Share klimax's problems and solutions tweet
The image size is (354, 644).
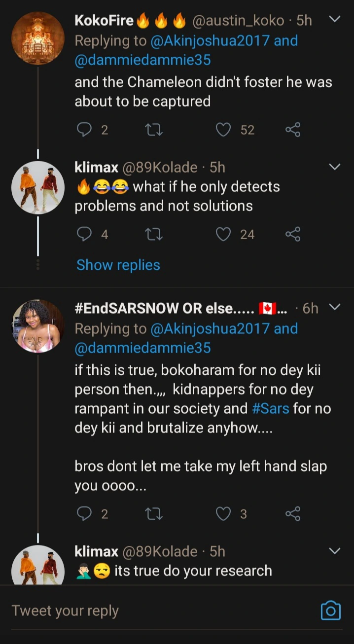(293, 234)
